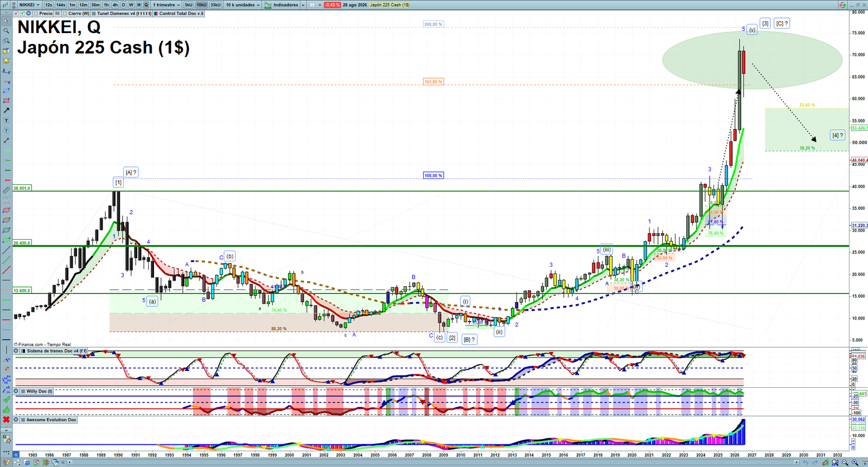
Task: Toggle the Control Total Doc v.6 color box
Action: 156,14
